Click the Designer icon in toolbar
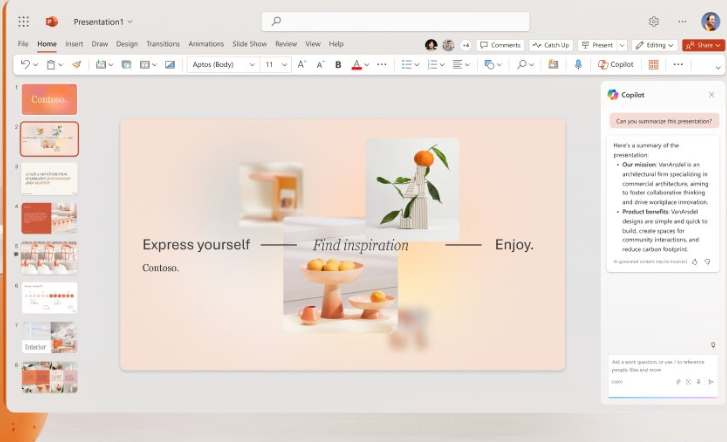 553,64
